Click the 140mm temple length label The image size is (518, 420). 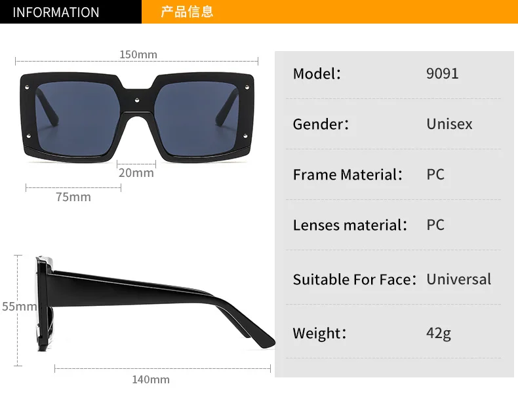pos(151,380)
